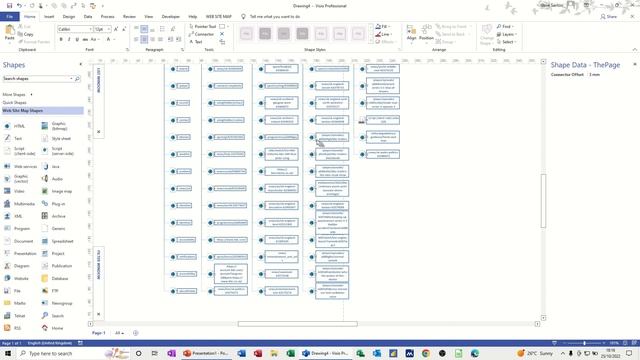This screenshot has height=360, width=640.
Task: Open the All pages dropdown
Action: 119,333
